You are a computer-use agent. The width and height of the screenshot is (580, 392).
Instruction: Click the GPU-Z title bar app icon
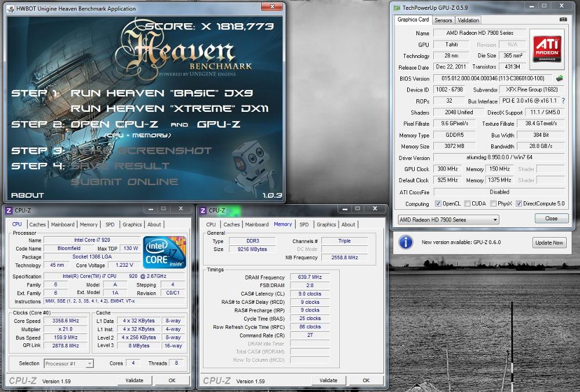tap(397, 8)
